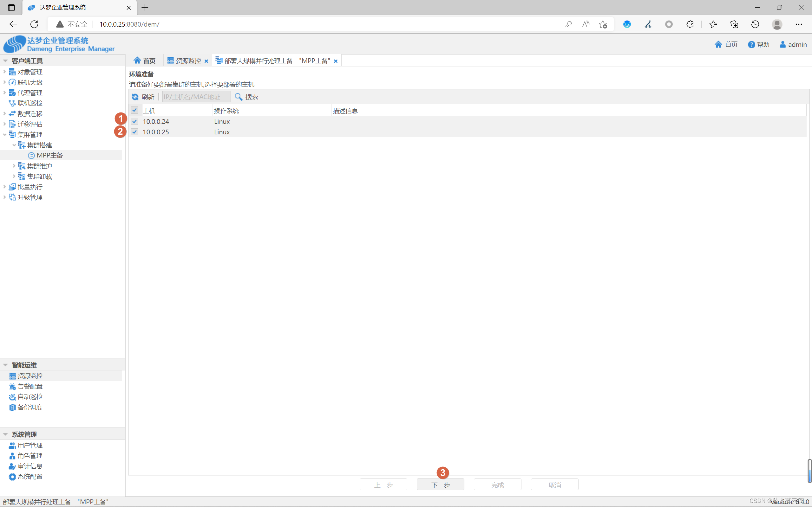Uncheck host 10.0.0.25 checkbox

[134, 132]
